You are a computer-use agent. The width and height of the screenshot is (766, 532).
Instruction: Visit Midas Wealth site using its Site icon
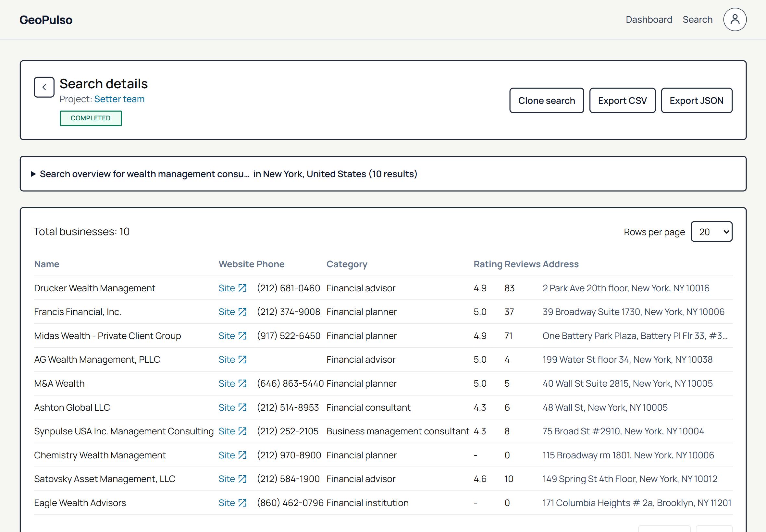[242, 336]
